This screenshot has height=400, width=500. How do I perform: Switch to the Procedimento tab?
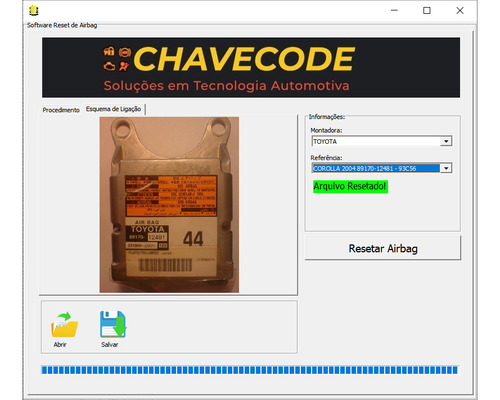coord(61,110)
